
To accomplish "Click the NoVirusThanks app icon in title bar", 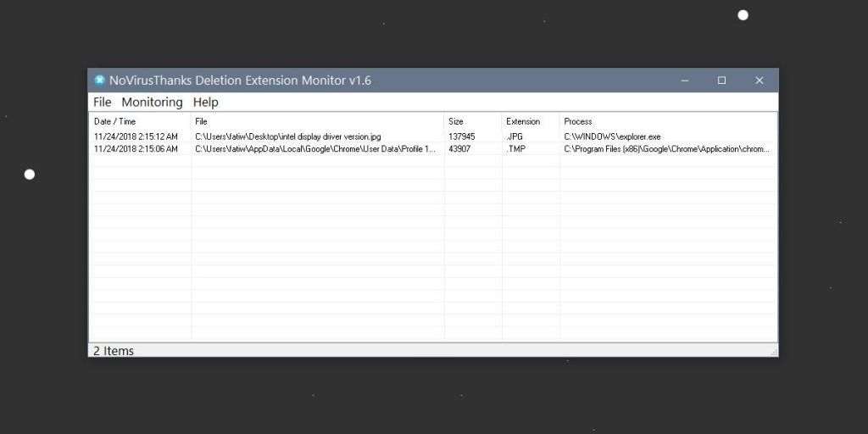I will pyautogui.click(x=100, y=81).
